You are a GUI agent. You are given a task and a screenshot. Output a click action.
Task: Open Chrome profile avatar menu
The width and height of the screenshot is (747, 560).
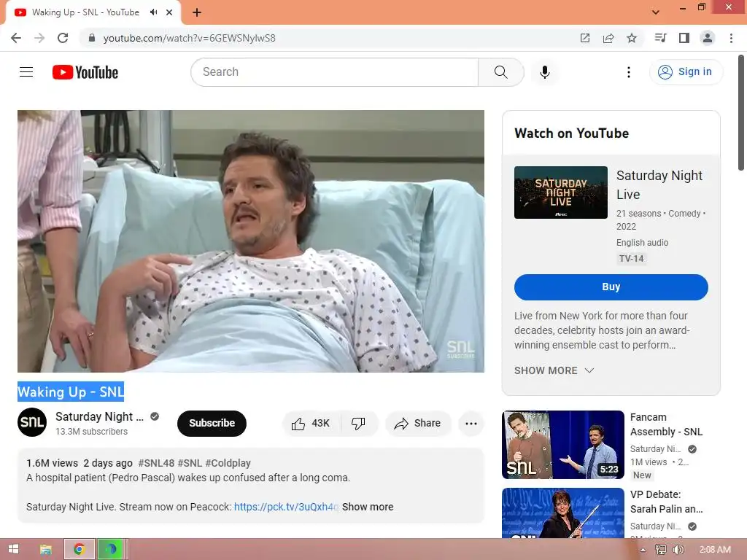pos(708,38)
